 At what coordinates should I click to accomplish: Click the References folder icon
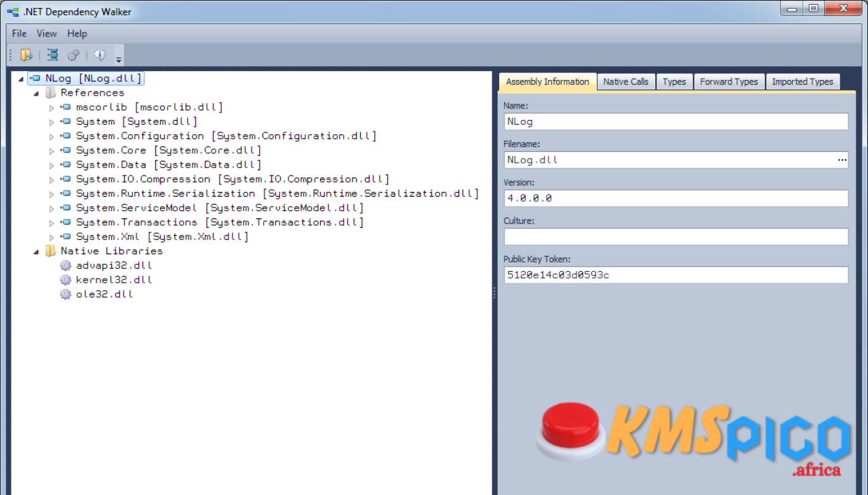point(51,93)
